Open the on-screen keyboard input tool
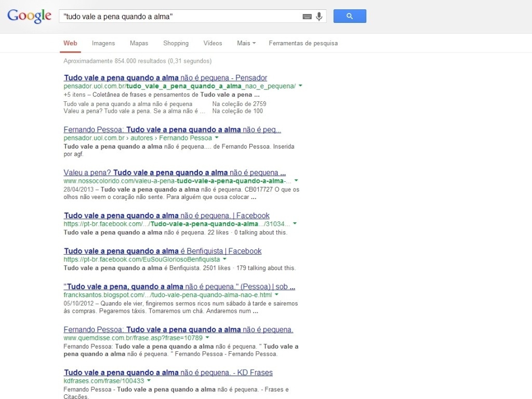 pyautogui.click(x=307, y=16)
